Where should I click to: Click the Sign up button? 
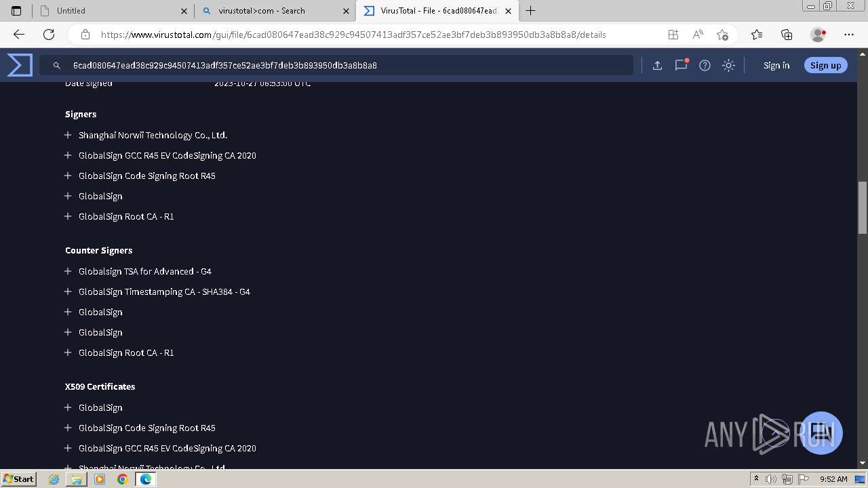click(x=825, y=65)
